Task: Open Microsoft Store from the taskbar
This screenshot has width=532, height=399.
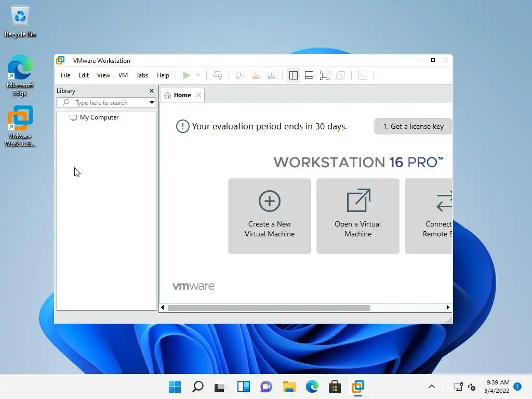Action: pyautogui.click(x=335, y=387)
